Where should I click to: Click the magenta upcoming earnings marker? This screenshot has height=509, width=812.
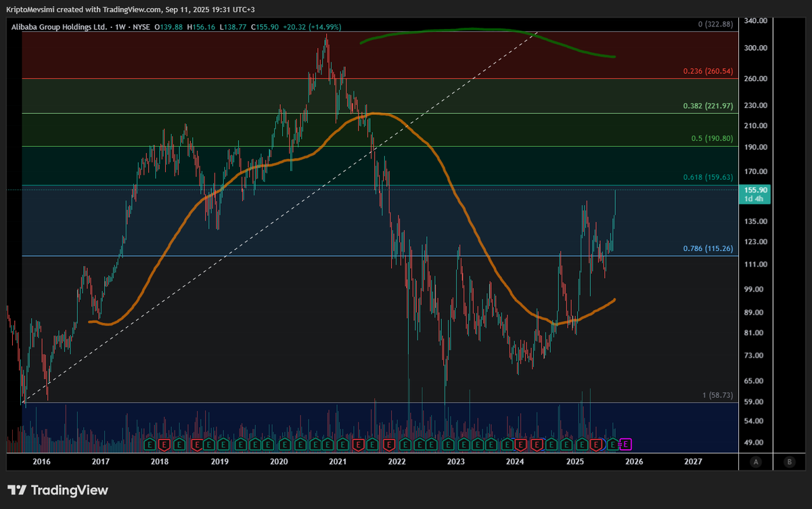tap(626, 444)
